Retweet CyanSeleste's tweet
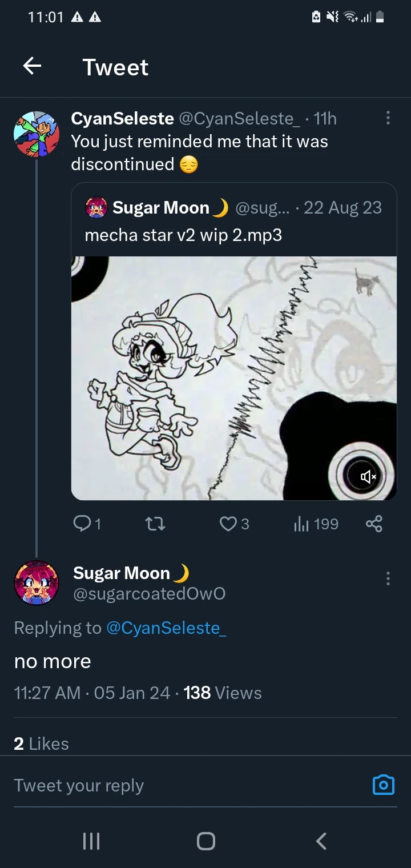 pos(155,524)
